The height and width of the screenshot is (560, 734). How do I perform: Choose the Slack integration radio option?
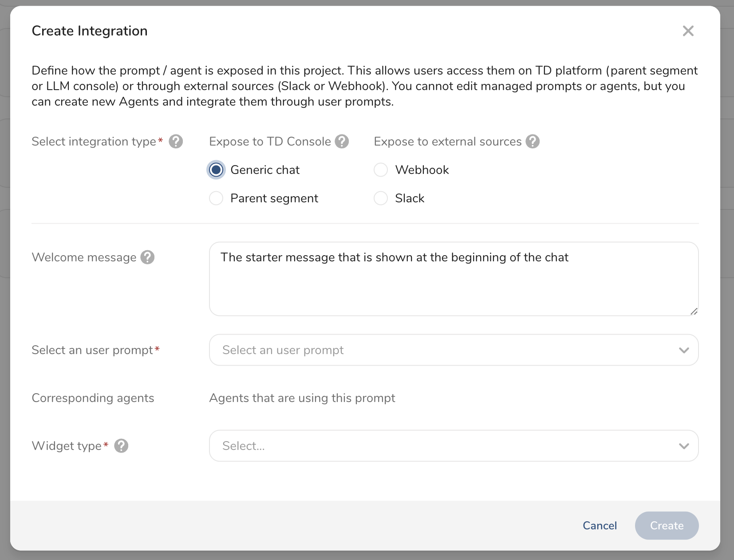point(381,198)
